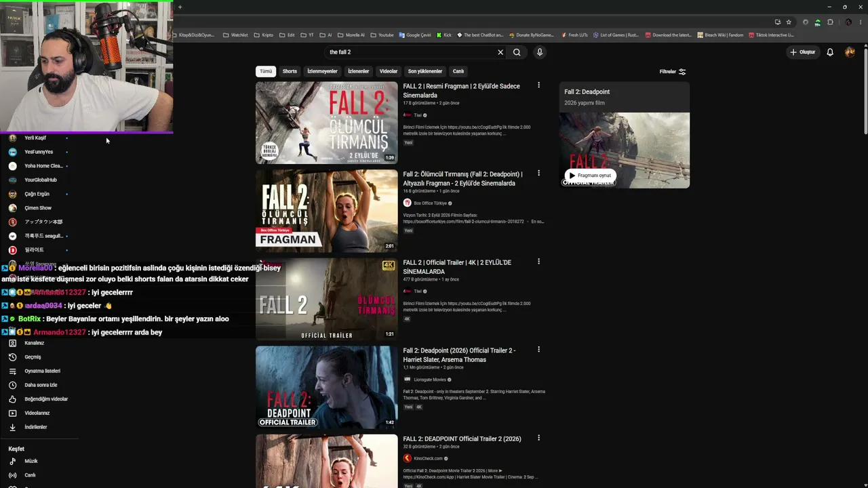
Task: Open more options for Altyazılı Fragman video
Action: 538,174
